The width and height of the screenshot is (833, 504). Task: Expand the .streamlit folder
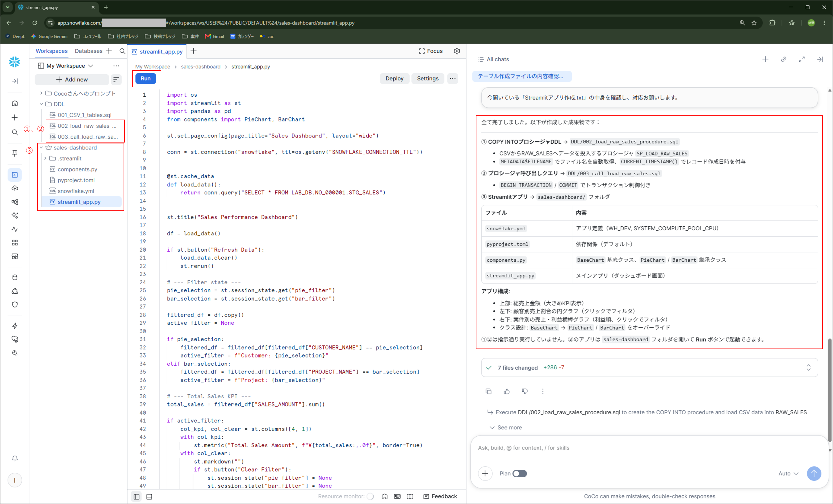pyautogui.click(x=45, y=158)
